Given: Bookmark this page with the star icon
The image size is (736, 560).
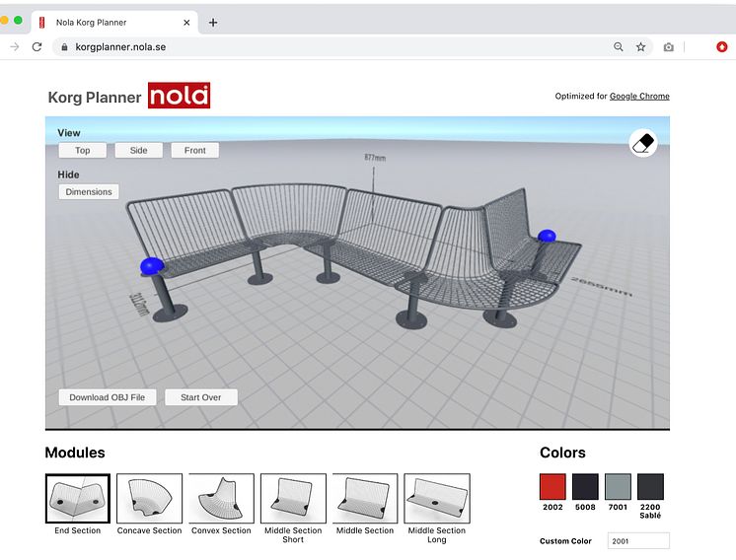Looking at the screenshot, I should [640, 46].
